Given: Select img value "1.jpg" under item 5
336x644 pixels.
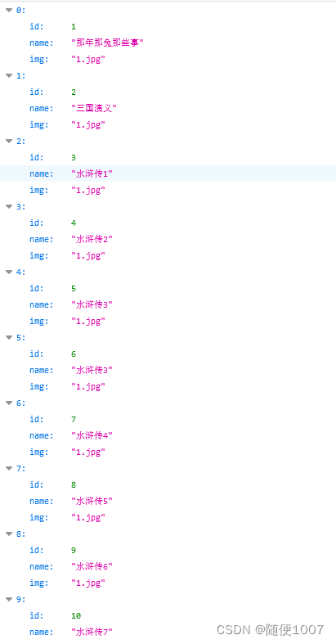Looking at the screenshot, I should coord(88,387).
